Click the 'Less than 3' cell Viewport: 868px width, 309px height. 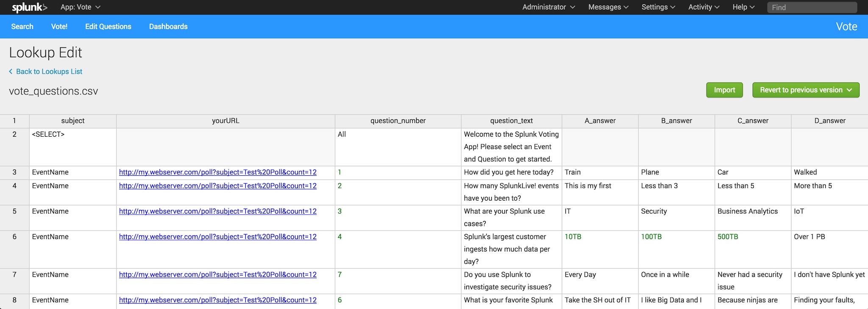pos(676,192)
